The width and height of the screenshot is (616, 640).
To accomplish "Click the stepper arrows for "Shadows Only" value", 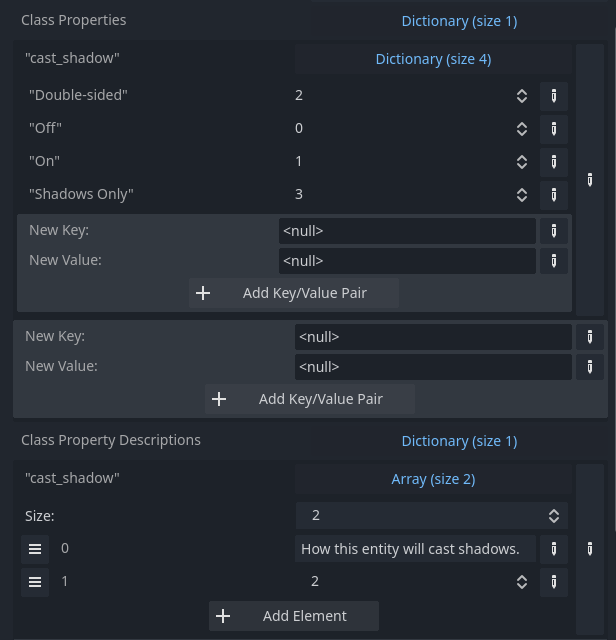I will [x=522, y=195].
